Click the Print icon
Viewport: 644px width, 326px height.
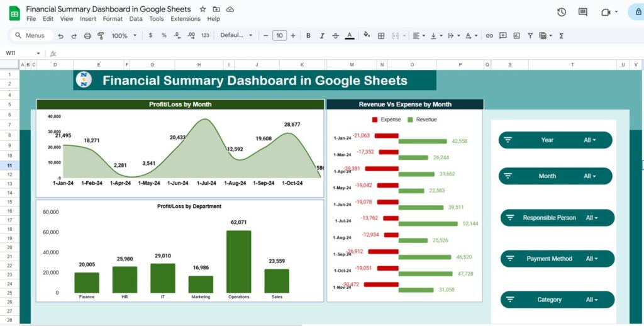pos(87,36)
